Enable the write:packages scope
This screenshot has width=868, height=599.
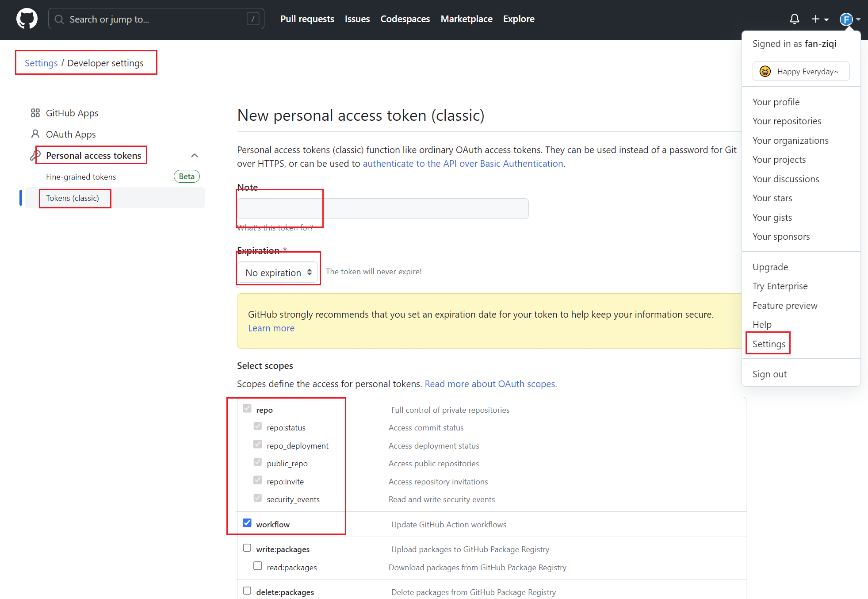[247, 548]
